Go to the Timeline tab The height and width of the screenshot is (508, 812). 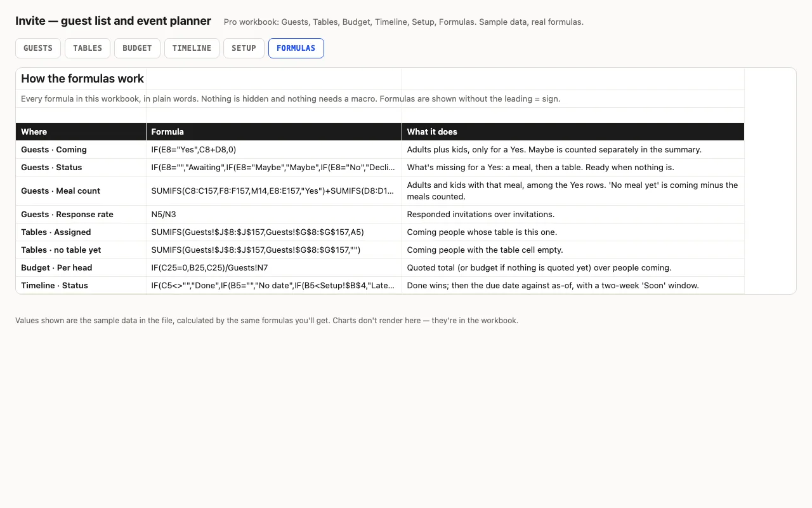pos(192,48)
